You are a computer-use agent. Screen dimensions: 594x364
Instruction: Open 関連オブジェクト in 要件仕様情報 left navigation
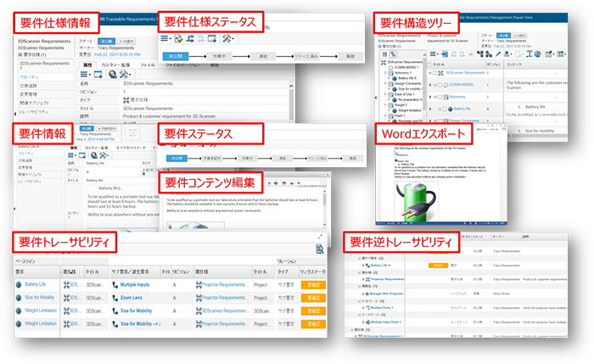(x=34, y=103)
